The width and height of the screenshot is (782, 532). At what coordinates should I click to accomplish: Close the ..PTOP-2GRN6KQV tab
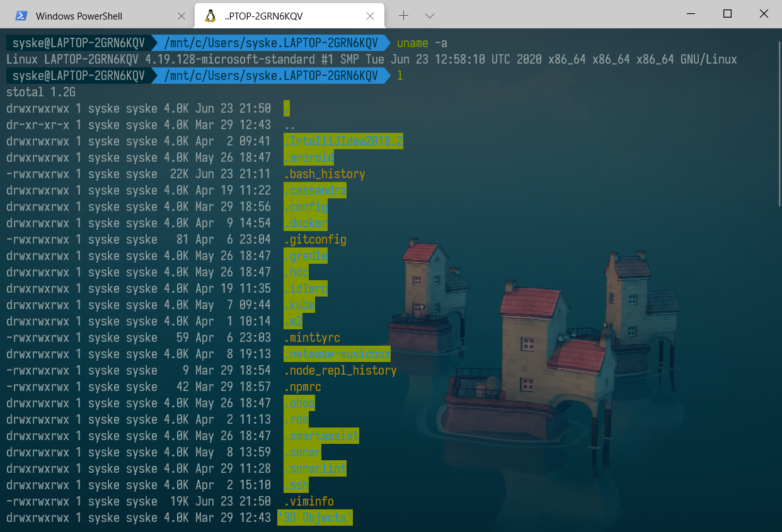(370, 16)
